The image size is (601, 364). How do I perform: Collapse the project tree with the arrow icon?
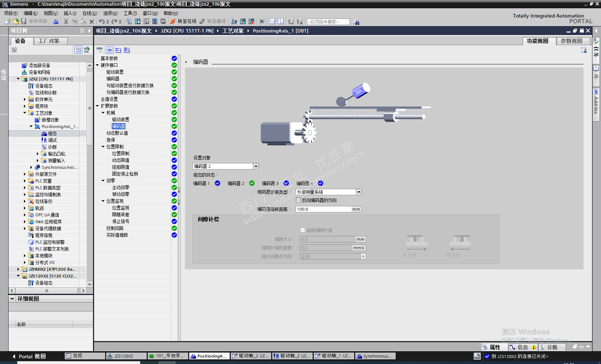[89, 31]
